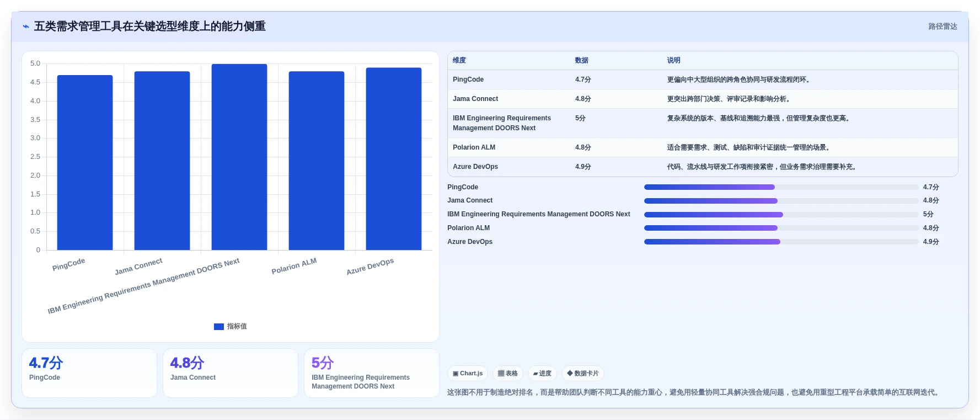Click the 更偏向中大型组织 description cell
The width and height of the screenshot is (980, 420).
tap(740, 79)
